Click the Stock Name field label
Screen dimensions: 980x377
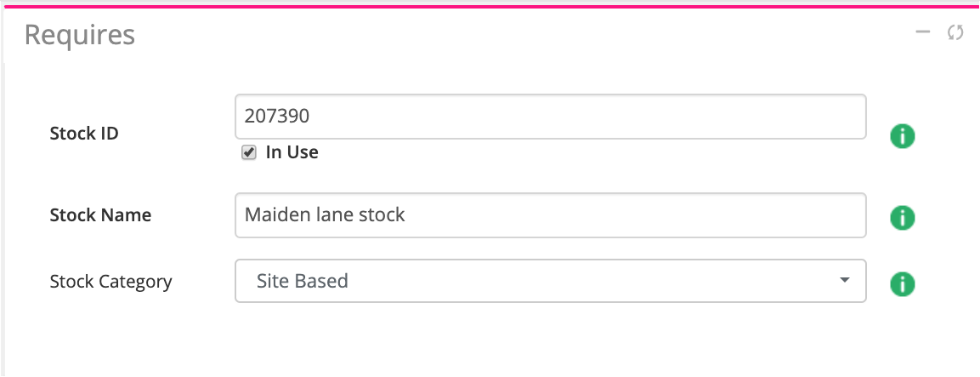pos(100,215)
